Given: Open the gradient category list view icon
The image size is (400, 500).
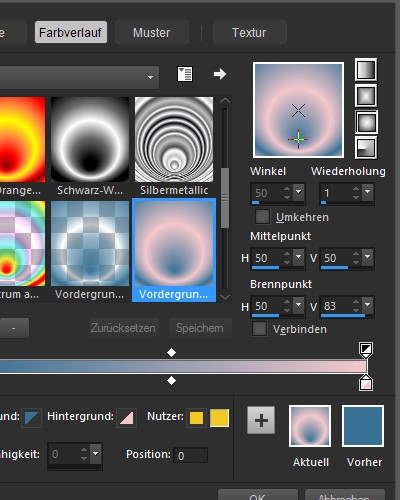Looking at the screenshot, I should click(185, 74).
